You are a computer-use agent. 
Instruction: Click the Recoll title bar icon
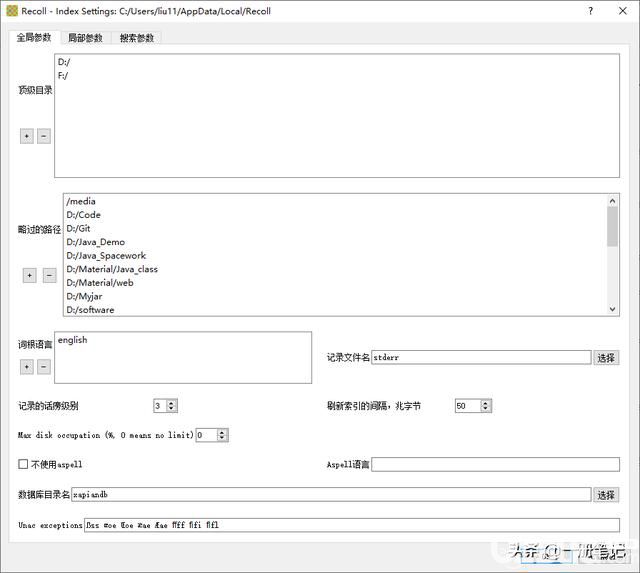tap(12, 11)
